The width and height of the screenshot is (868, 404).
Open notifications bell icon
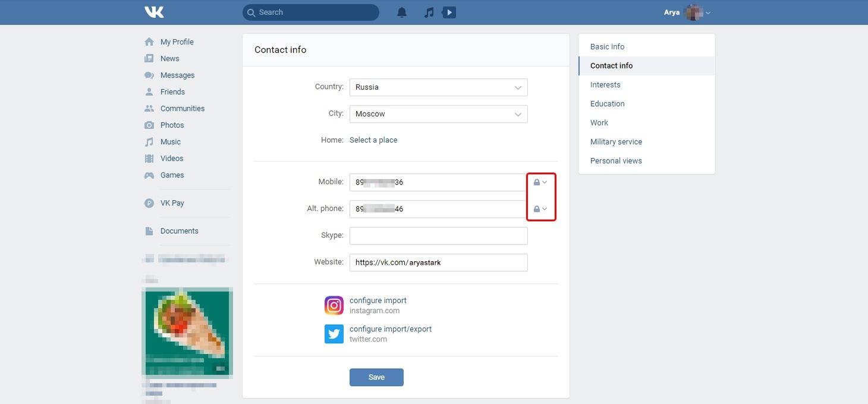click(402, 12)
